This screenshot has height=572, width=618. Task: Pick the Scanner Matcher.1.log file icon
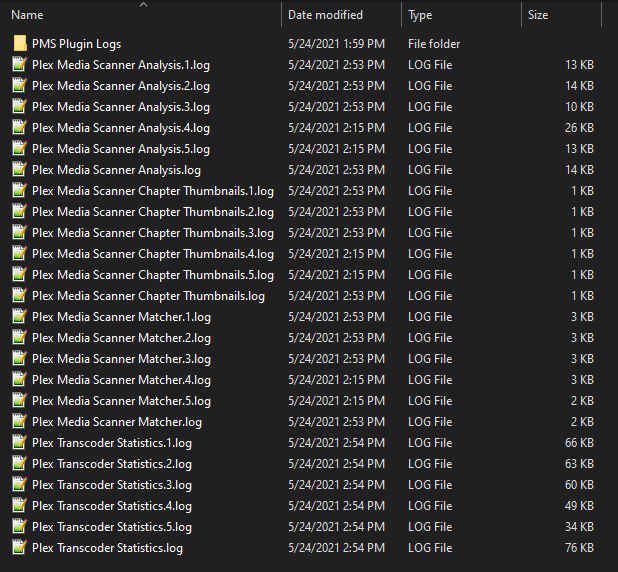pyautogui.click(x=20, y=317)
